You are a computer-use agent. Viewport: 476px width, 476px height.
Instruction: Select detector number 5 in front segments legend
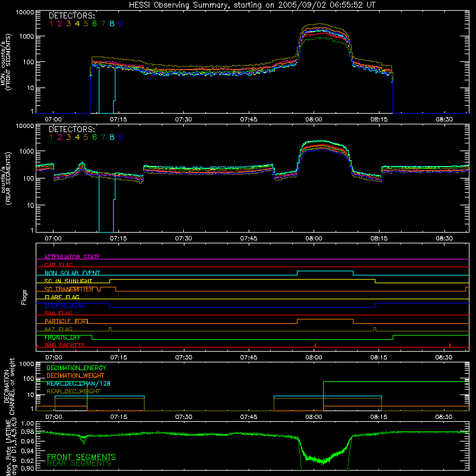tap(86, 23)
